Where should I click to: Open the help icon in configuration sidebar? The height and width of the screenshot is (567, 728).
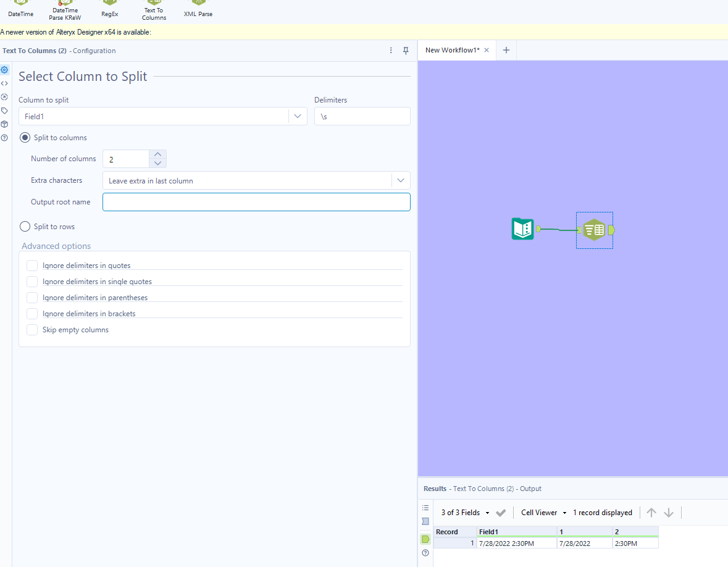point(5,138)
